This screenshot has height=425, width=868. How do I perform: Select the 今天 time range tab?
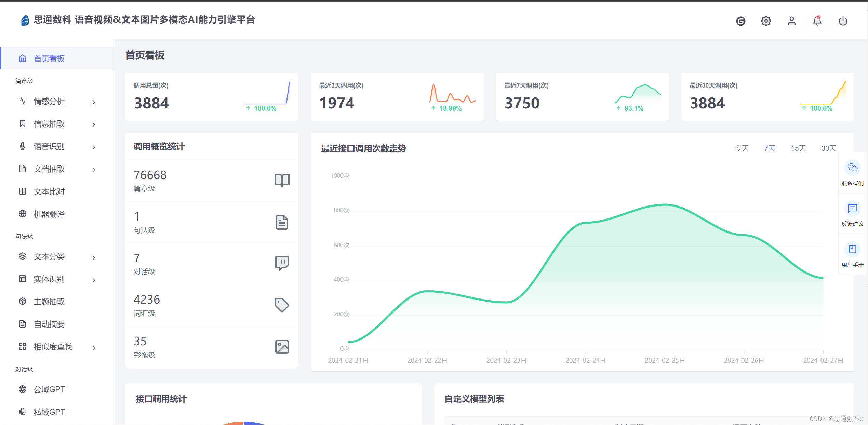[742, 148]
